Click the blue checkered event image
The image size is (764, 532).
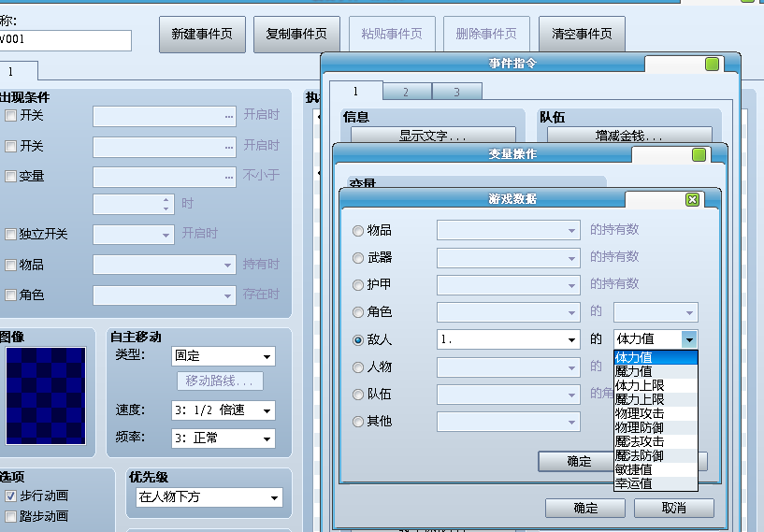(46, 395)
